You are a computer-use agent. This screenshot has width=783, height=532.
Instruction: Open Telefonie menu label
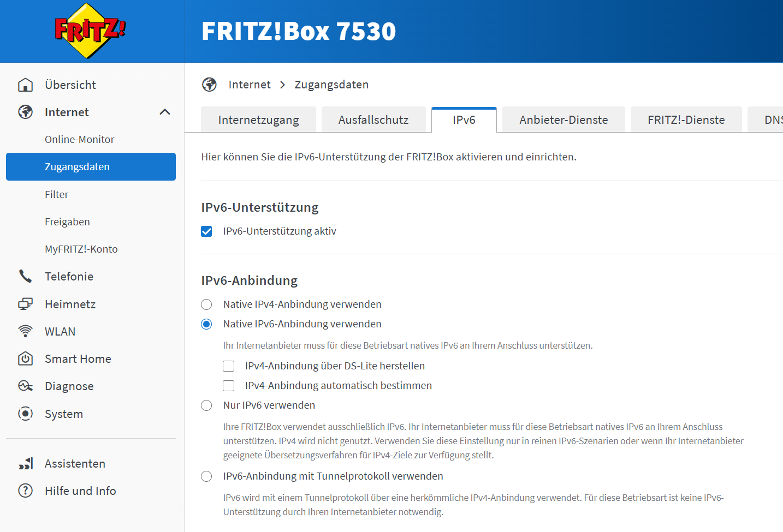pos(69,276)
